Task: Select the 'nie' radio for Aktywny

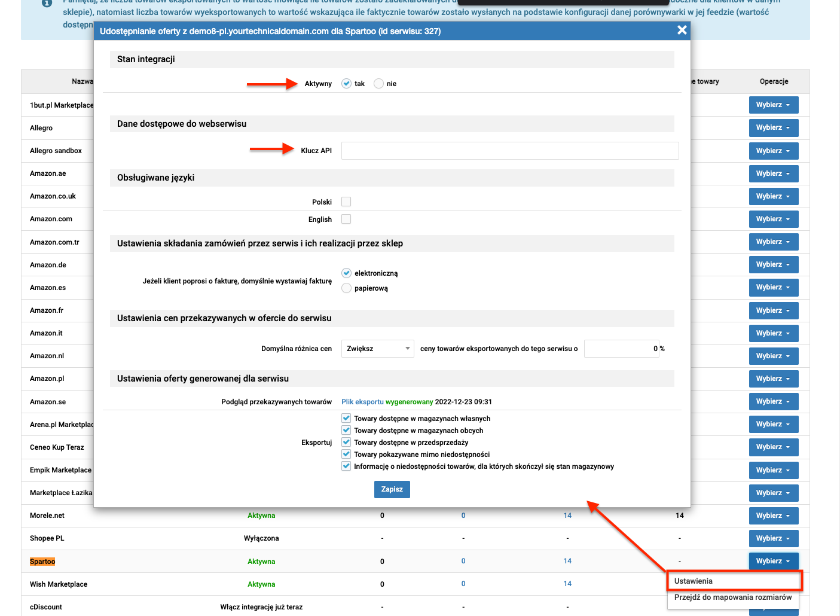Action: click(x=378, y=84)
